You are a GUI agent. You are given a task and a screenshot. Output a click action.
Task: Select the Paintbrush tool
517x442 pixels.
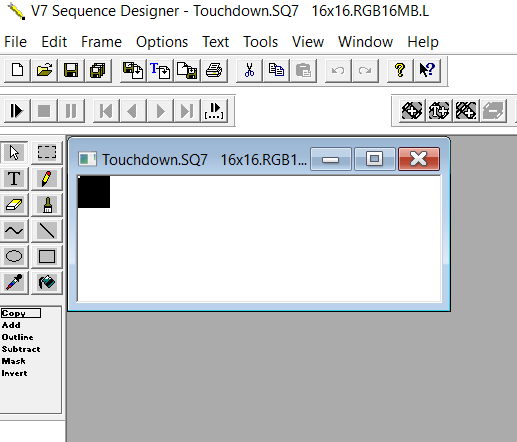(x=47, y=205)
